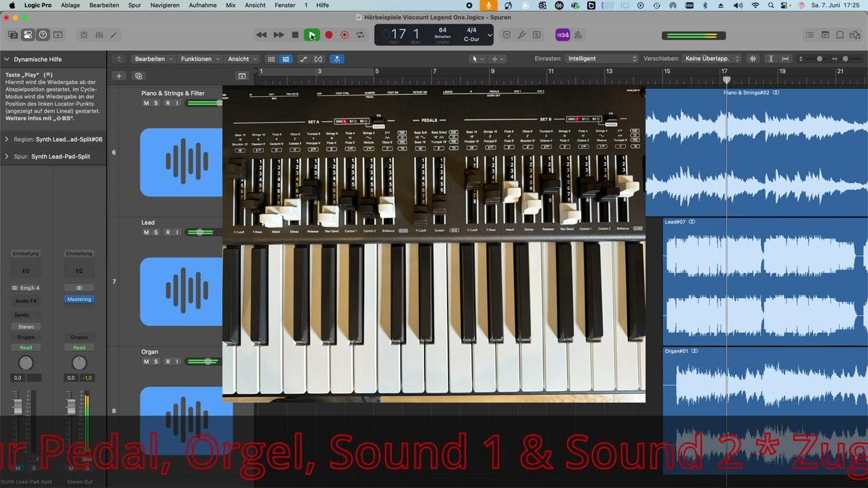Click the Audio FX slot
The image size is (868, 488).
tap(26, 301)
